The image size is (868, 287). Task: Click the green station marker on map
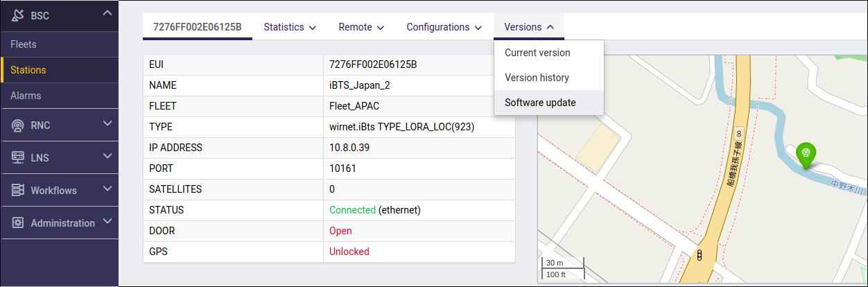(x=805, y=155)
